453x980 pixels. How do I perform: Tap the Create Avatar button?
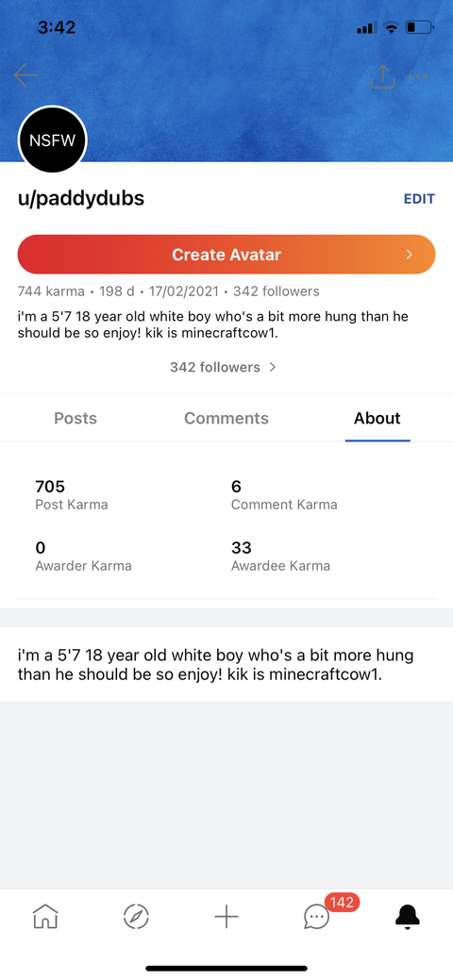pos(226,255)
